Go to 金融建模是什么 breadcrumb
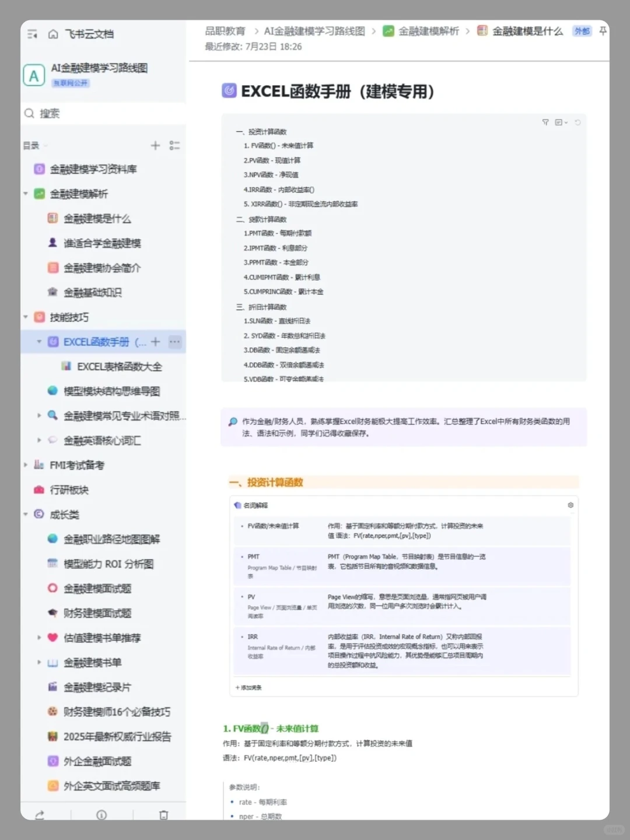The width and height of the screenshot is (630, 840). tap(528, 31)
